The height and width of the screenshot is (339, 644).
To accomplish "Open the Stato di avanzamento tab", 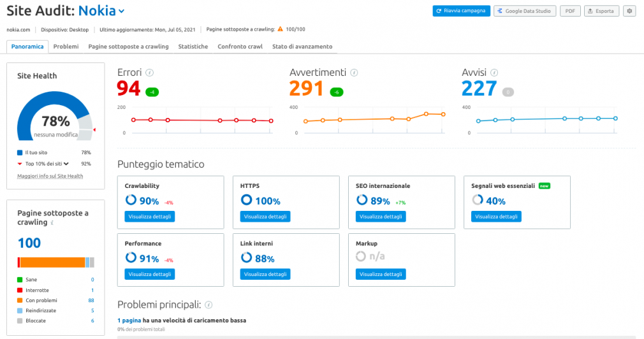I will pos(302,47).
